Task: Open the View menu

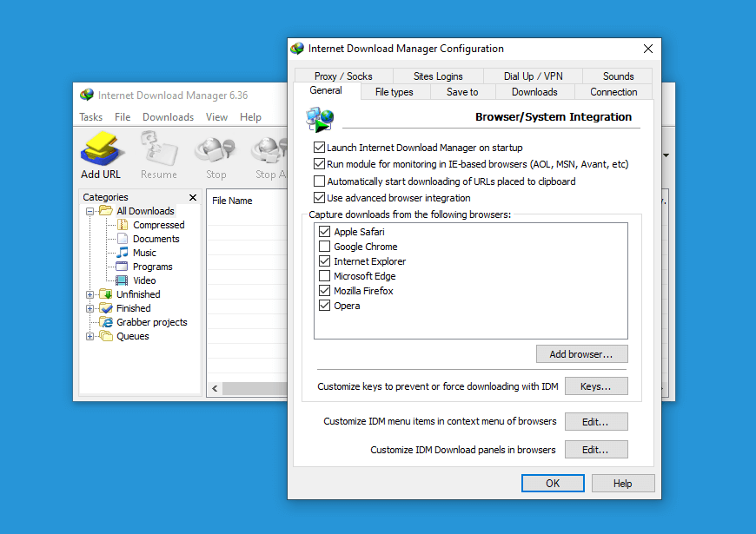Action: (216, 117)
